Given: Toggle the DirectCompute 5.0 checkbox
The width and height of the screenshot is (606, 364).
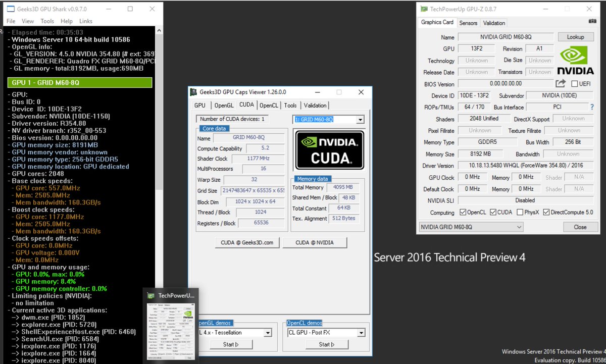Looking at the screenshot, I should coord(546,213).
